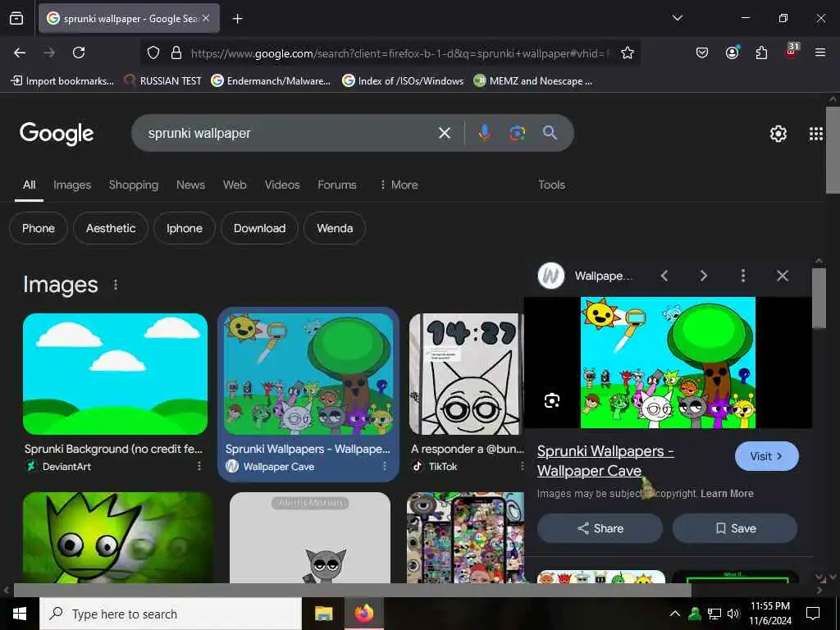This screenshot has height=630, width=840.
Task: Open the extensions puzzle icon
Action: pyautogui.click(x=761, y=52)
